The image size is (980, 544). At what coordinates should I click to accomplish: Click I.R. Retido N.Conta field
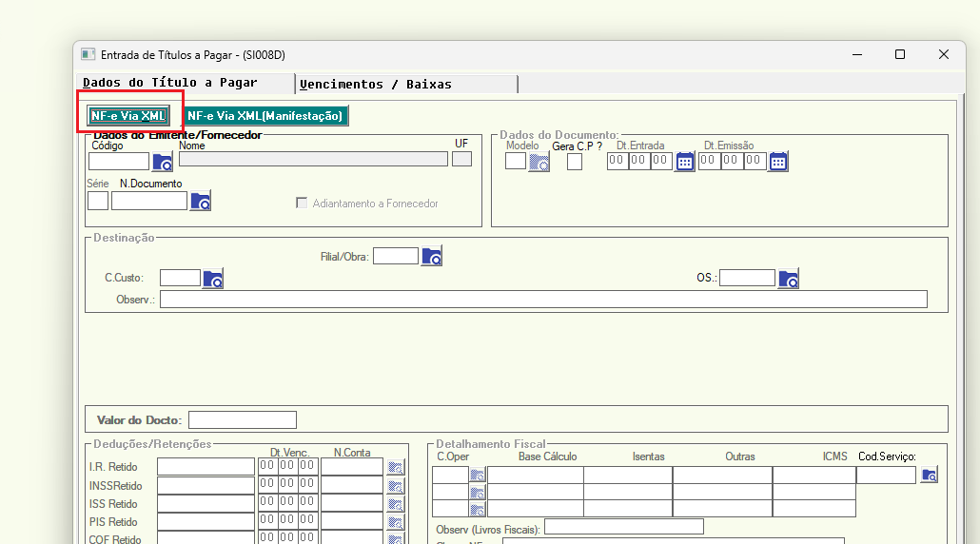pyautogui.click(x=352, y=467)
